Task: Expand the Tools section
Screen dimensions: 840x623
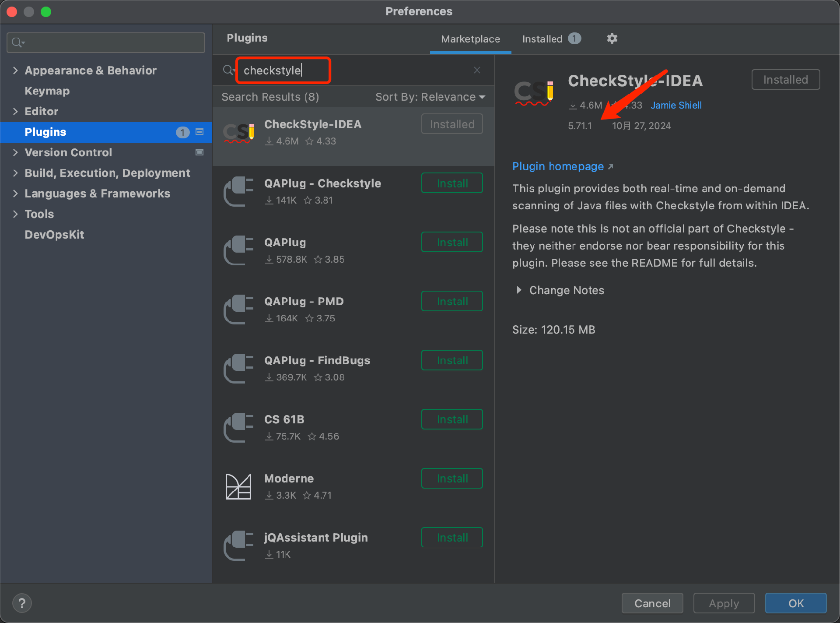Action: (x=15, y=214)
